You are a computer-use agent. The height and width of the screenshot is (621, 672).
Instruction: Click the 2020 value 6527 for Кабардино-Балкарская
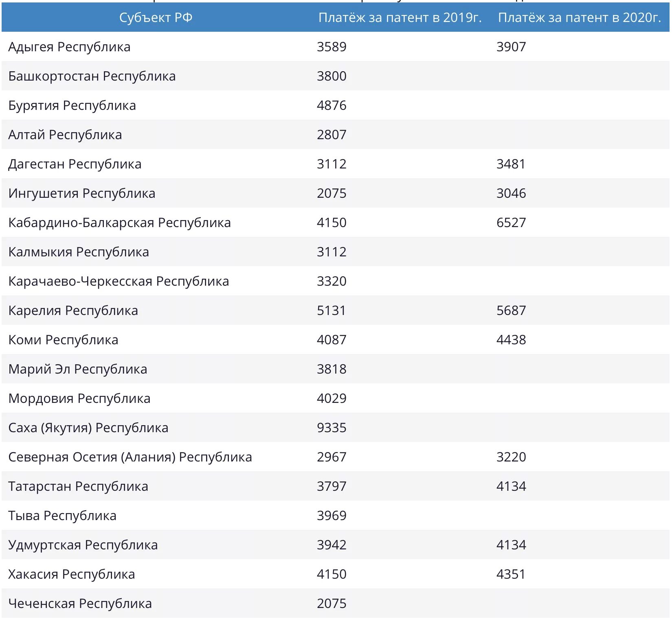511,223
